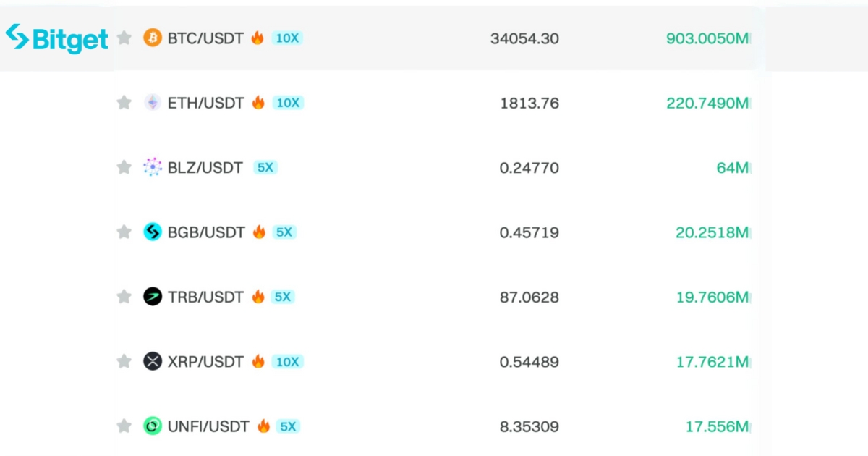Click the fire icon beside TRB/USDT
This screenshot has width=868, height=456.
click(258, 296)
